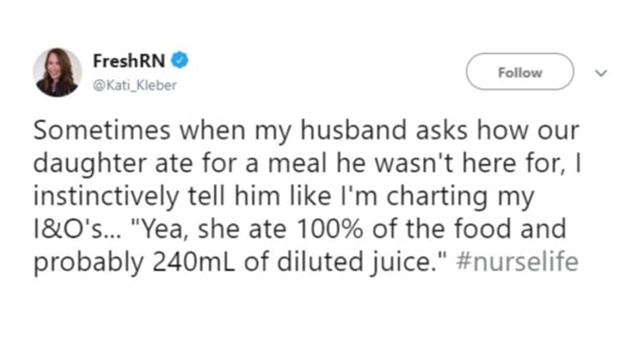Open the #nurselife hashtag link
Screen dimensions: 644x338
pos(519,262)
